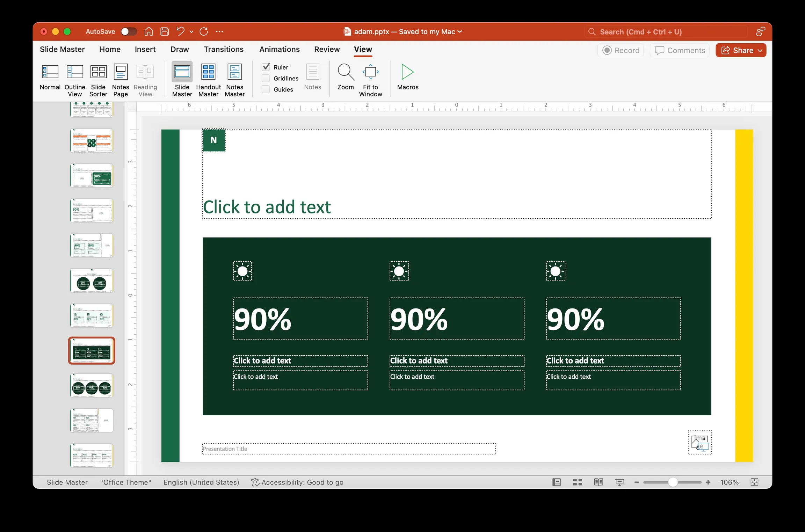This screenshot has width=805, height=532.
Task: Select the rightmost 90% text placeholder
Action: click(x=614, y=319)
